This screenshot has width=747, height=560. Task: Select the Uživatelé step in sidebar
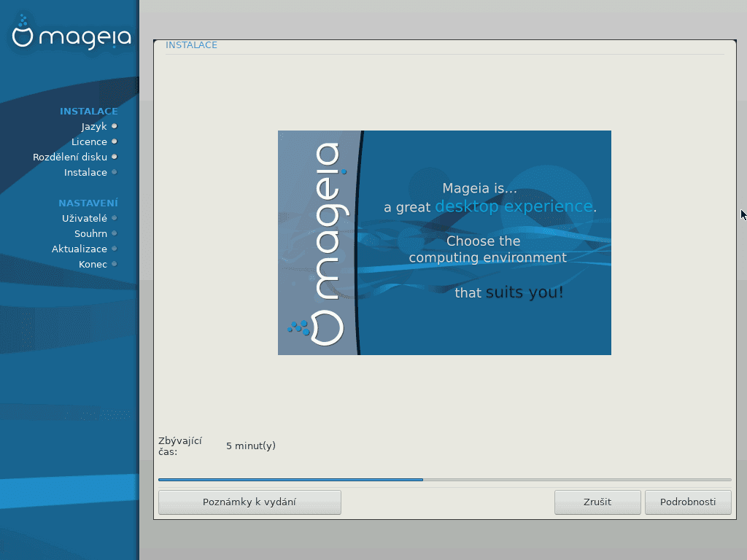pyautogui.click(x=85, y=218)
